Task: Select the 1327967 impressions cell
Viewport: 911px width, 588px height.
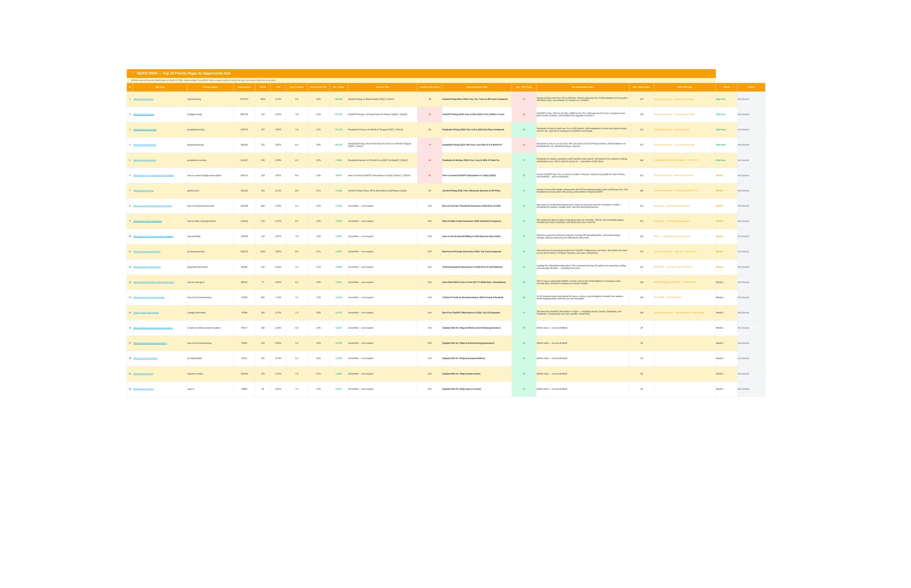Action: [244, 99]
